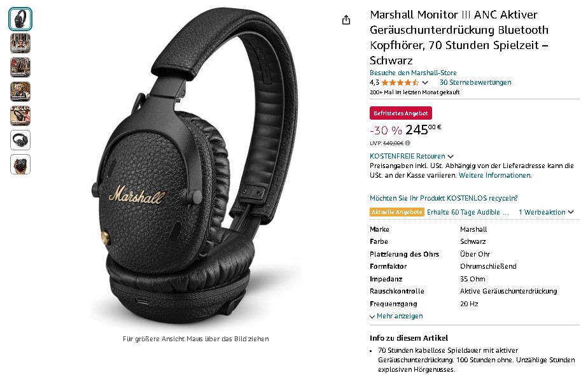Click the Aktuelle Angebote badge
This screenshot has height=375, width=588.
396,212
